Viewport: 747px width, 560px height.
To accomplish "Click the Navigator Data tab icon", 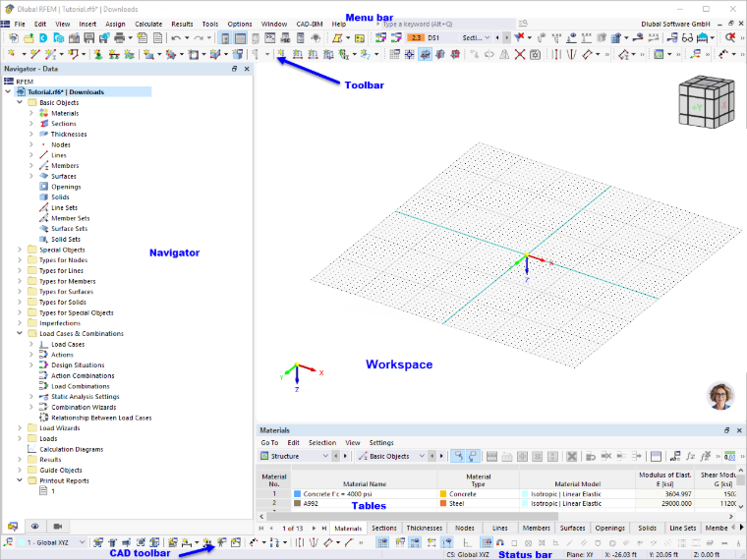I will coord(13,527).
